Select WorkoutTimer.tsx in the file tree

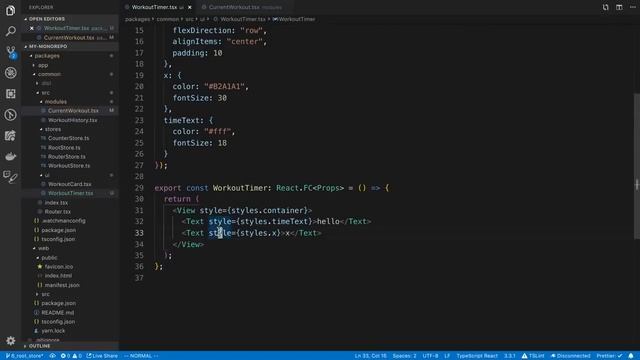[71, 193]
